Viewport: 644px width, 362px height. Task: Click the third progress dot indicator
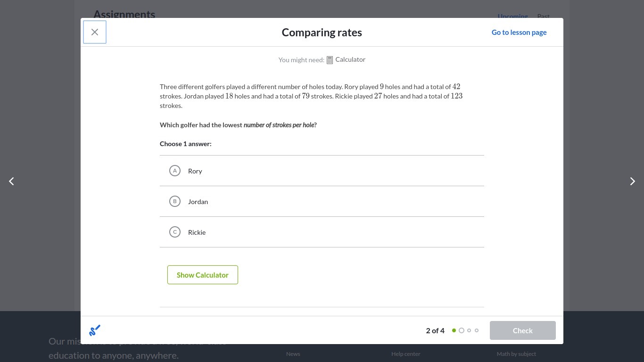(x=469, y=330)
